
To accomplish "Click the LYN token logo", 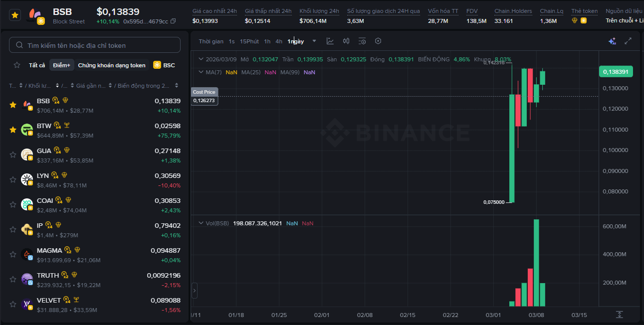I will (x=27, y=179).
